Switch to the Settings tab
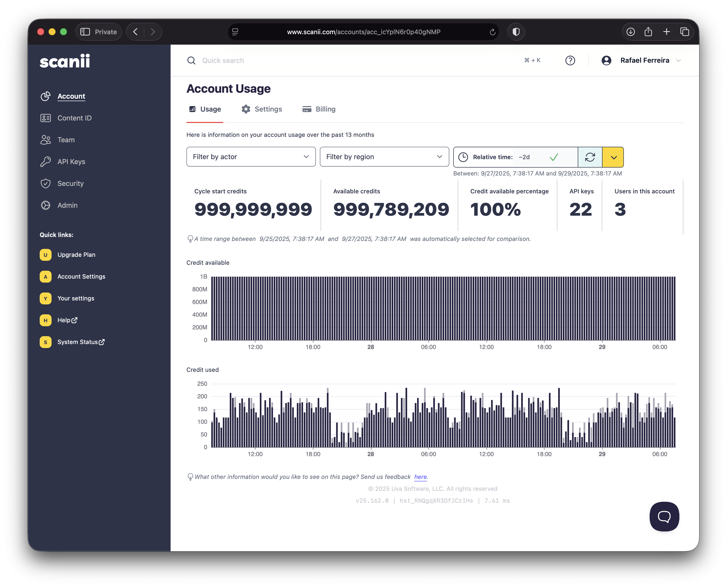This screenshot has width=727, height=588. 262,109
